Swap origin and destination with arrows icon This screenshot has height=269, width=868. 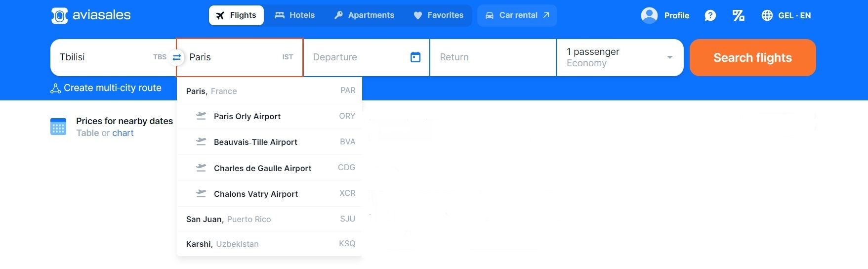point(176,57)
